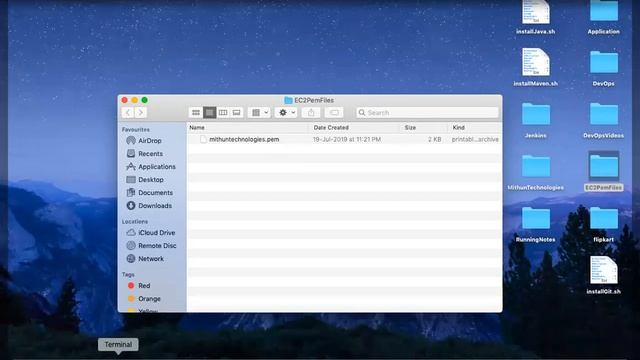Select the DevOps folder on desktop

coord(604,68)
